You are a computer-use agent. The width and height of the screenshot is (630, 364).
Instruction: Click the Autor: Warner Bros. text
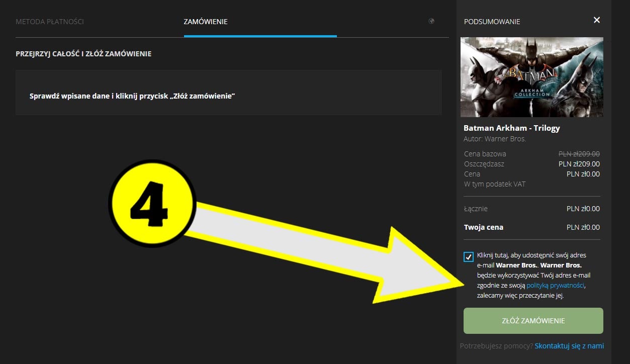[x=495, y=139]
